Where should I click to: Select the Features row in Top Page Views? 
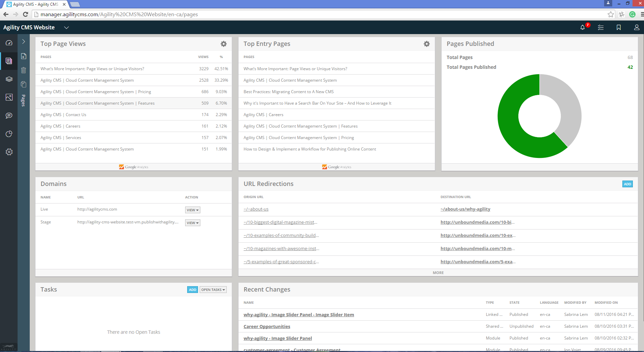(133, 103)
